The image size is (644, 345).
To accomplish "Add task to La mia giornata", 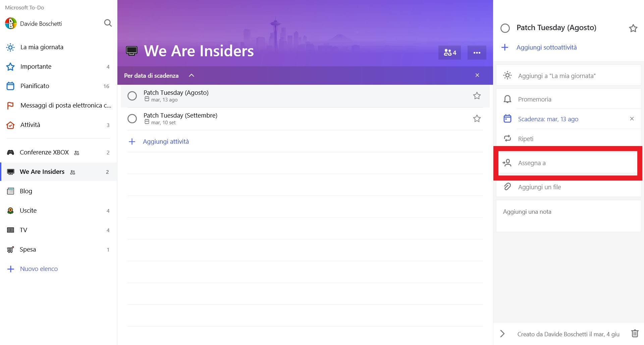I will tap(569, 76).
